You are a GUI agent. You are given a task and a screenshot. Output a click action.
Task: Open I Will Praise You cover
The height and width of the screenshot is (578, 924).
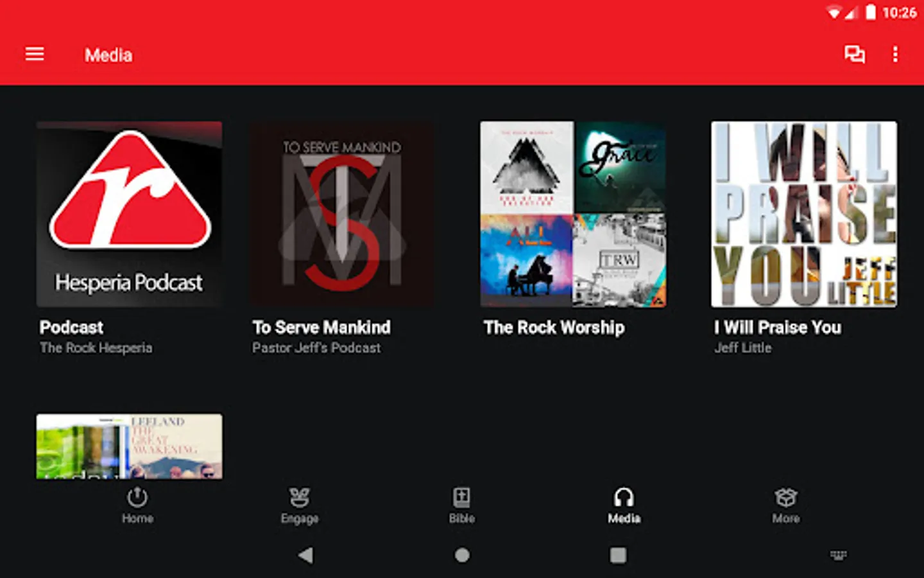tap(804, 214)
